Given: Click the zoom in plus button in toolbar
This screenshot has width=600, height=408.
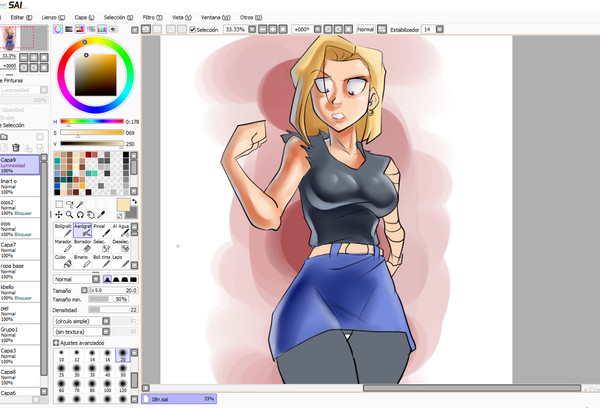Looking at the screenshot, I should tap(272, 29).
